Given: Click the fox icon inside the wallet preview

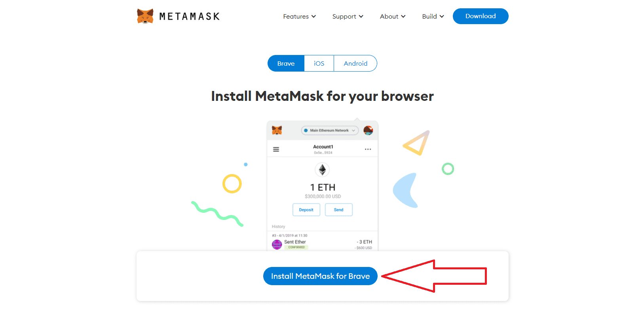Looking at the screenshot, I should coord(277,130).
